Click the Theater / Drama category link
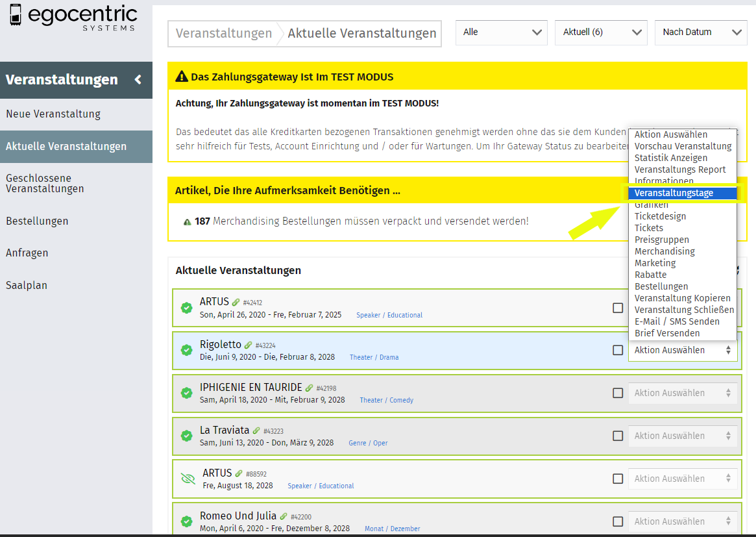This screenshot has height=537, width=756. point(374,357)
